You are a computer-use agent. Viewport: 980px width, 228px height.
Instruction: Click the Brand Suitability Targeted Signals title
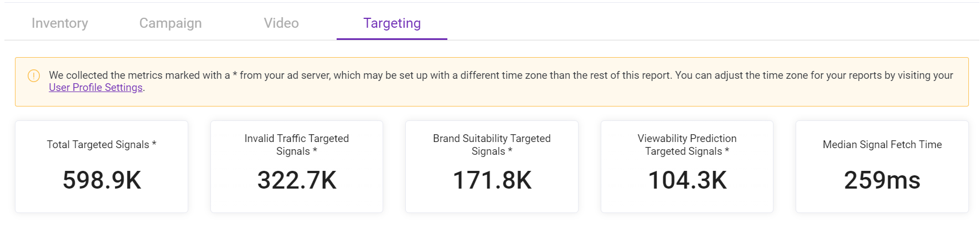point(492,145)
